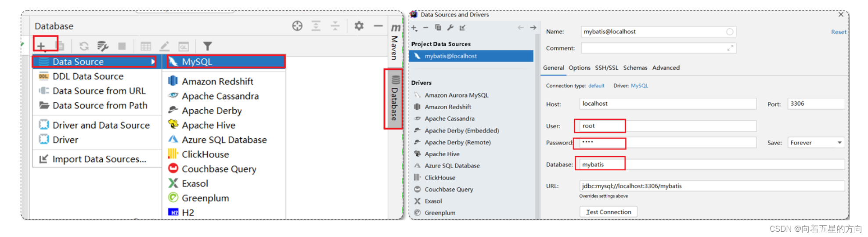Choose Amazon Redshift from the submenu
868x237 pixels.
(224, 81)
